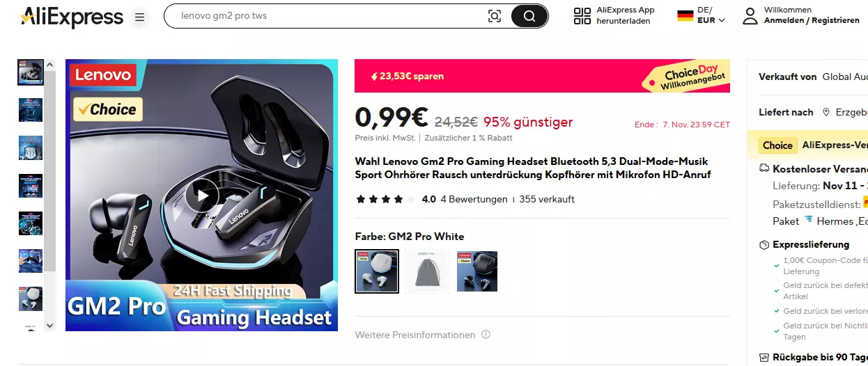The width and height of the screenshot is (868, 366).
Task: Open the AliExpress home logo
Action: tap(72, 17)
